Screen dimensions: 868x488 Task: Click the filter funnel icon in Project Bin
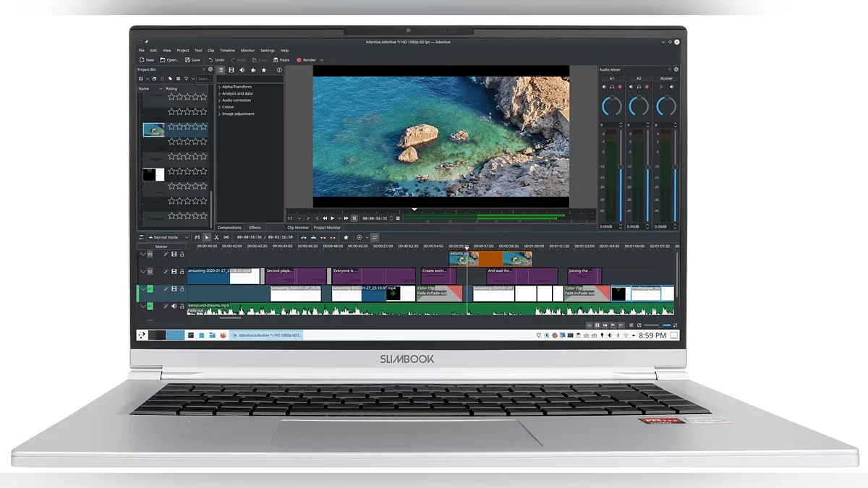click(x=186, y=79)
